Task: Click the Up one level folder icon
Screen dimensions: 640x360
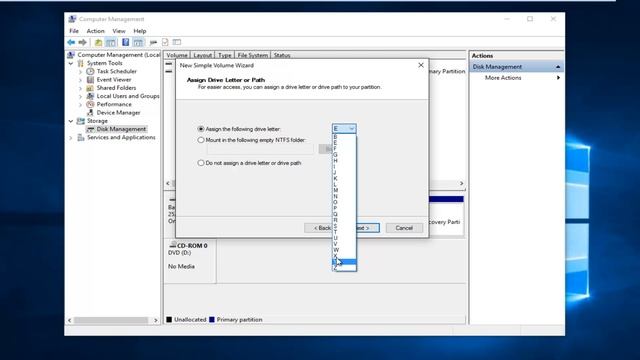Action: 98,42
